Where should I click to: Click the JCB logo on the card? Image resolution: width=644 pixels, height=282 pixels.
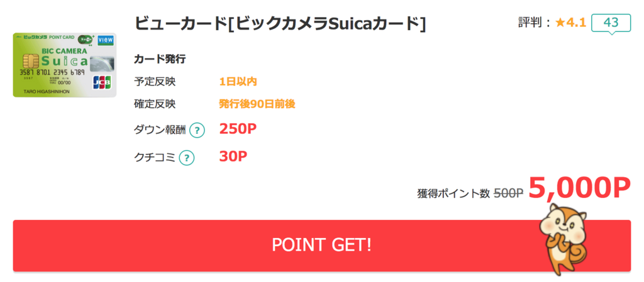pyautogui.click(x=99, y=83)
